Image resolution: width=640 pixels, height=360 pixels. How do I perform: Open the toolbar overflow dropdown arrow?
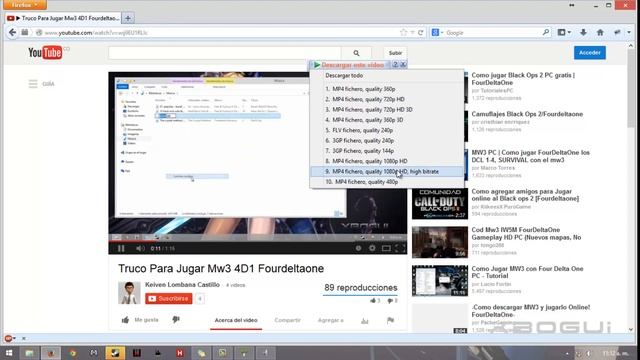click(x=629, y=32)
